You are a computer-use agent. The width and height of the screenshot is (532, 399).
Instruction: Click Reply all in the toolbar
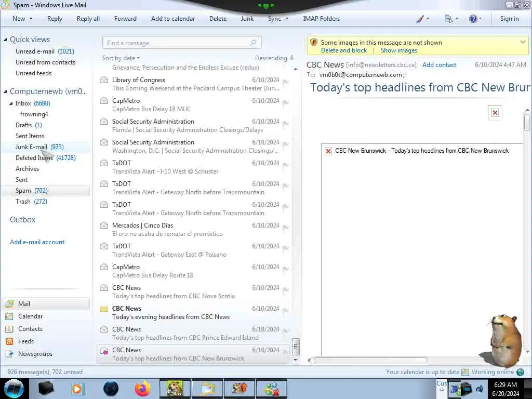[x=88, y=19]
